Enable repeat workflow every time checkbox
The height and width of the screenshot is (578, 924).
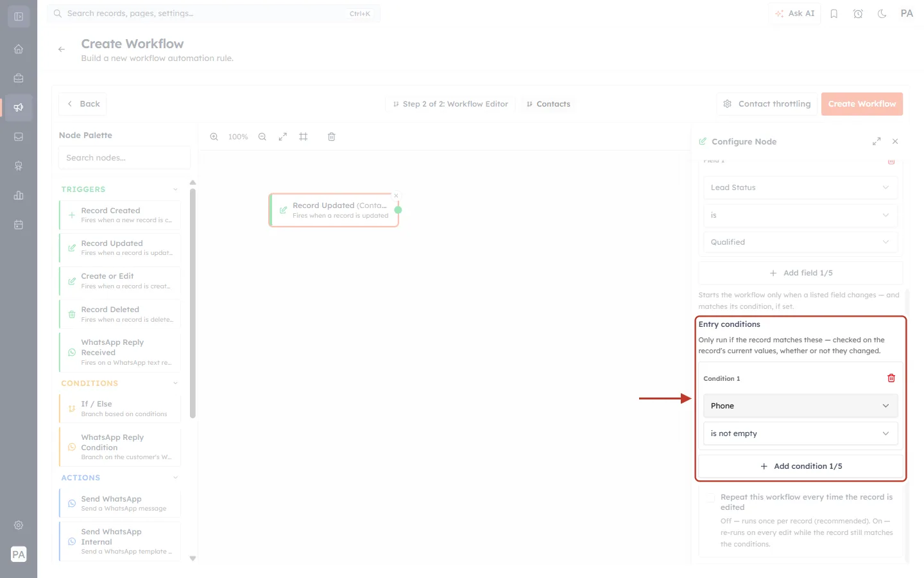coord(710,498)
